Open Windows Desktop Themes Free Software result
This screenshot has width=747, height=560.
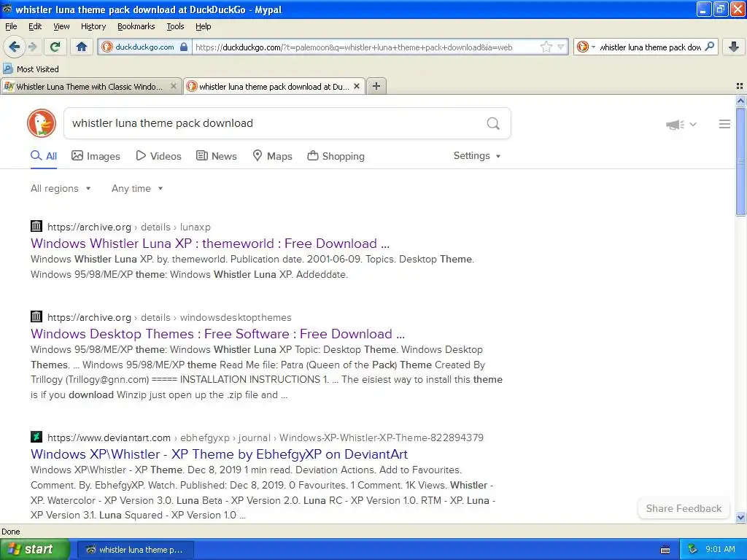tap(217, 334)
